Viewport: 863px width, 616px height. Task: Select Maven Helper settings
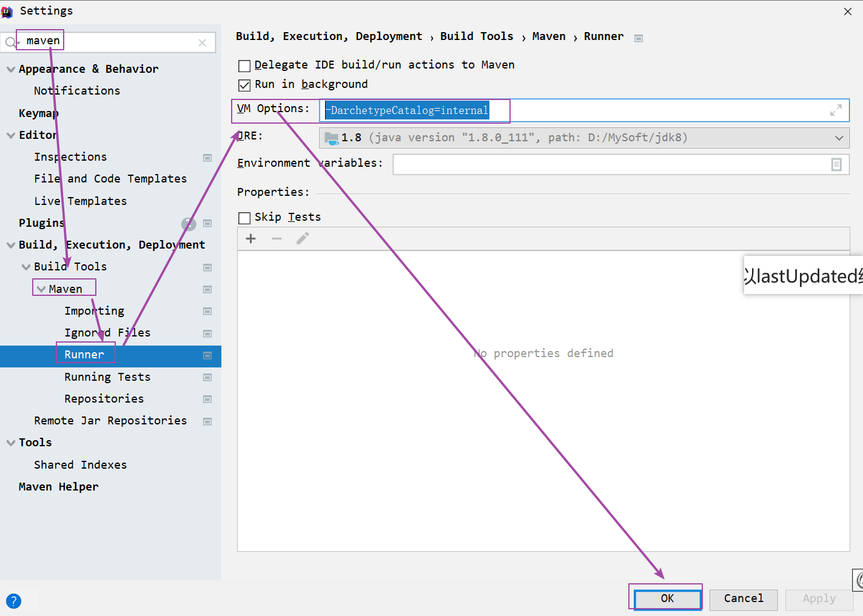coord(59,487)
